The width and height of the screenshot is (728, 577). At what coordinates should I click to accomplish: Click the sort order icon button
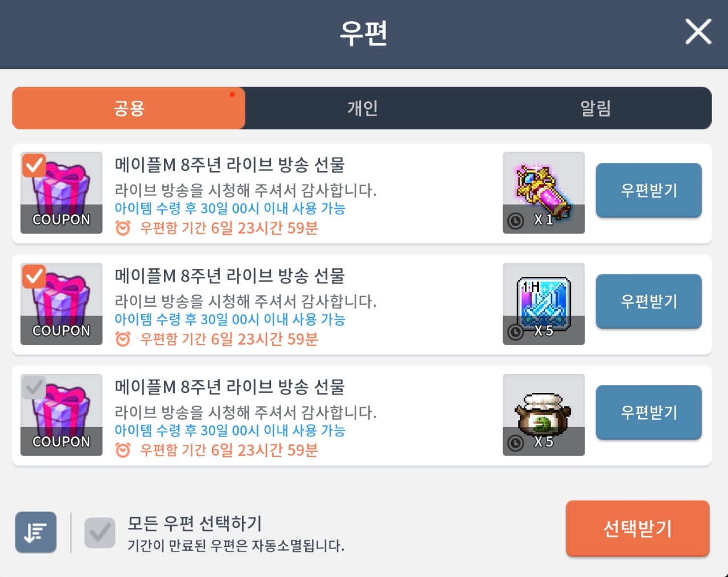(36, 532)
